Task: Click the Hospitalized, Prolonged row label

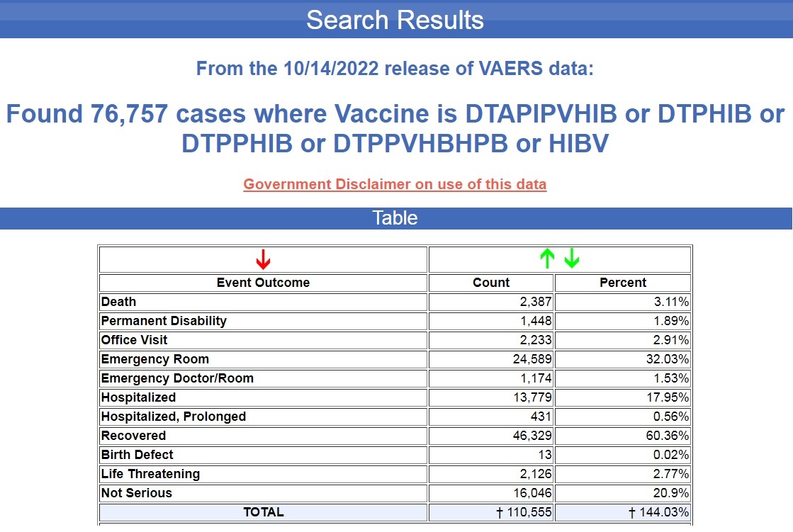Action: point(174,417)
